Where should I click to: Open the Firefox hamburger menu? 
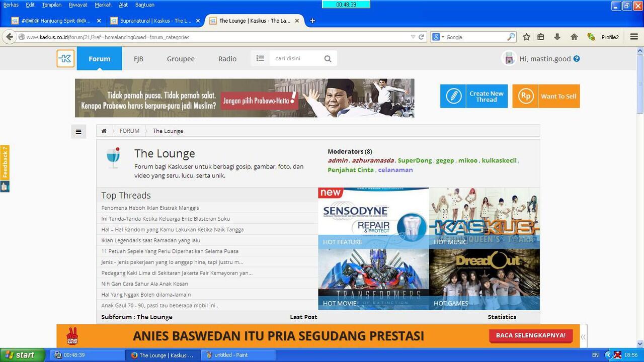tap(633, 37)
